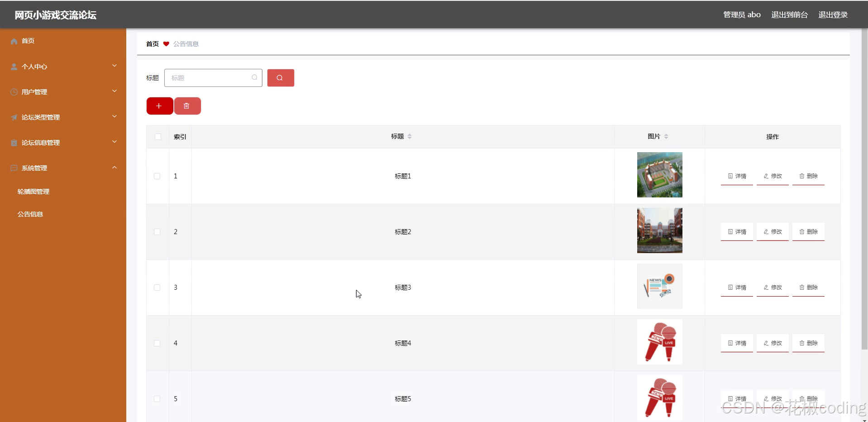Click the red heart breadcrumb separator
Image resolution: width=868 pixels, height=422 pixels.
point(166,44)
